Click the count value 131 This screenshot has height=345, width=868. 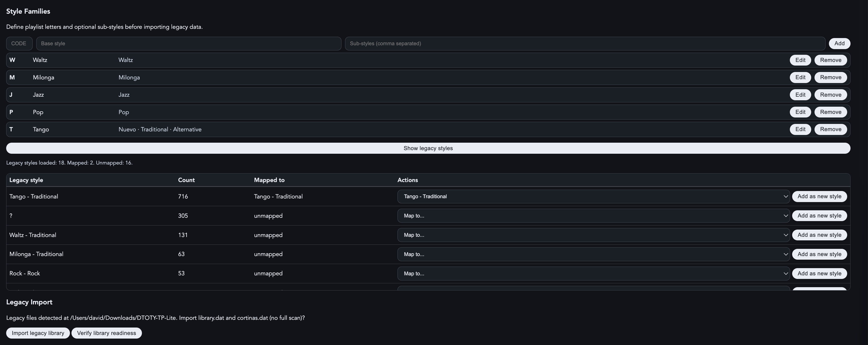(183, 235)
